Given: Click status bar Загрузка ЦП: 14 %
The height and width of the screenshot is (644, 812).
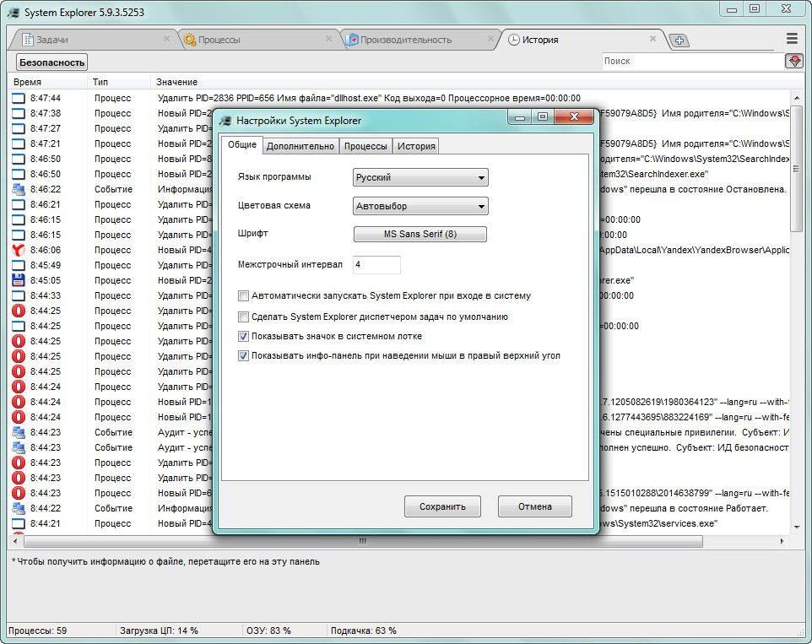Looking at the screenshot, I should 159,630.
